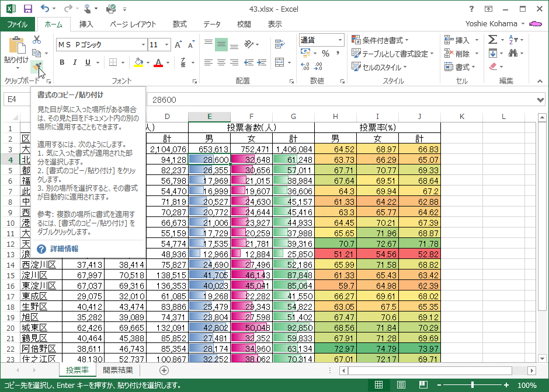The width and height of the screenshot is (549, 392).
Task: Click Yoshie Kohama account name
Action: 491,24
